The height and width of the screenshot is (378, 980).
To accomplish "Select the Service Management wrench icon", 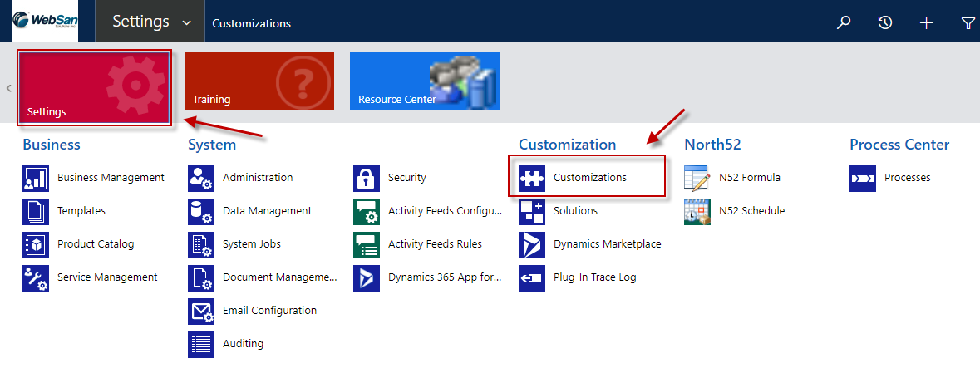I will tap(36, 277).
